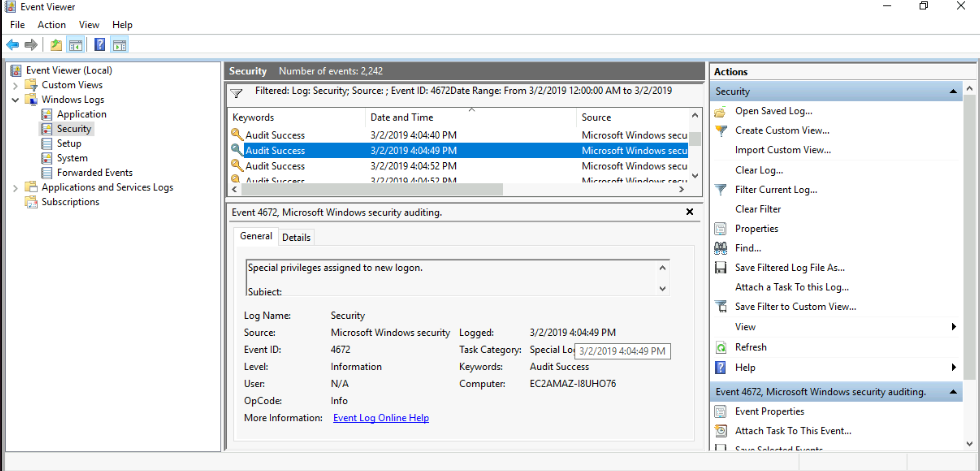This screenshot has height=471, width=980.
Task: Click scroll down arrow in event description box
Action: [662, 289]
